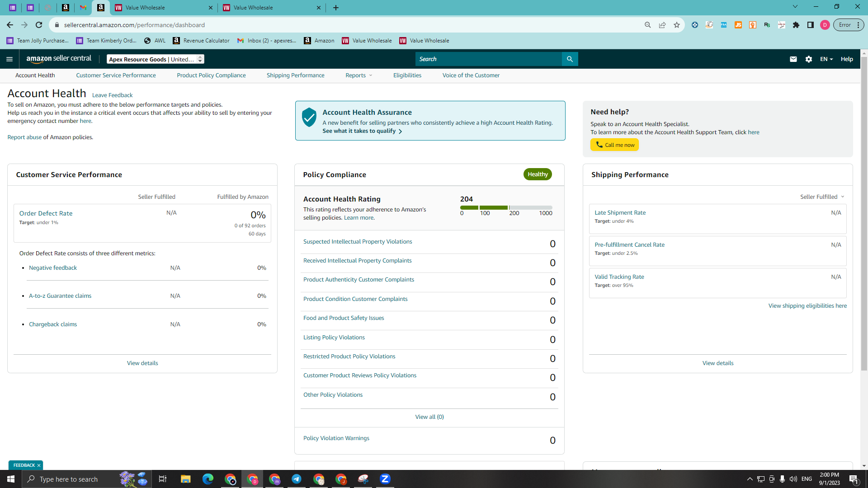Switch to Customer Service Performance tab
The image size is (868, 488).
pos(116,75)
